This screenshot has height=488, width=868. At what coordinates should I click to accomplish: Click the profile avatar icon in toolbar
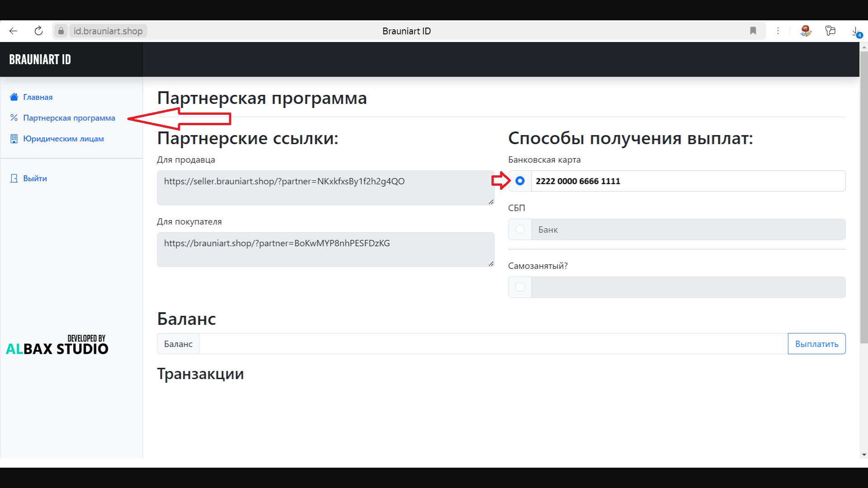(x=806, y=31)
